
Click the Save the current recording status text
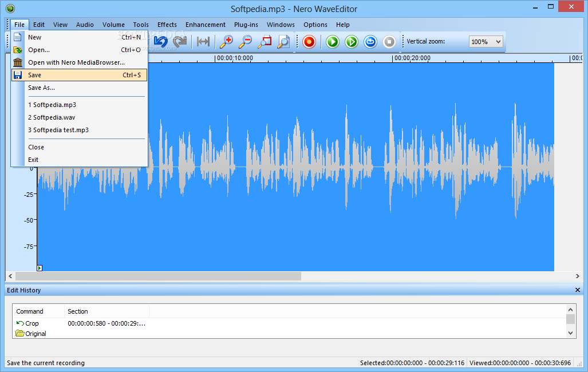point(46,363)
